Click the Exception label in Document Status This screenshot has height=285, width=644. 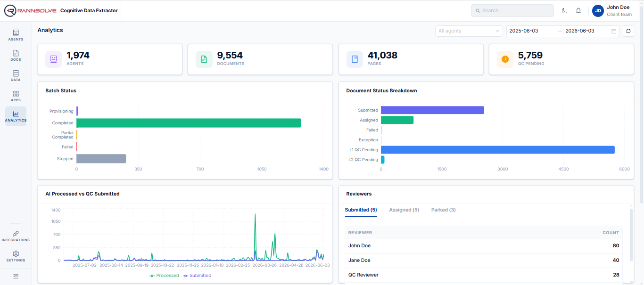point(368,140)
